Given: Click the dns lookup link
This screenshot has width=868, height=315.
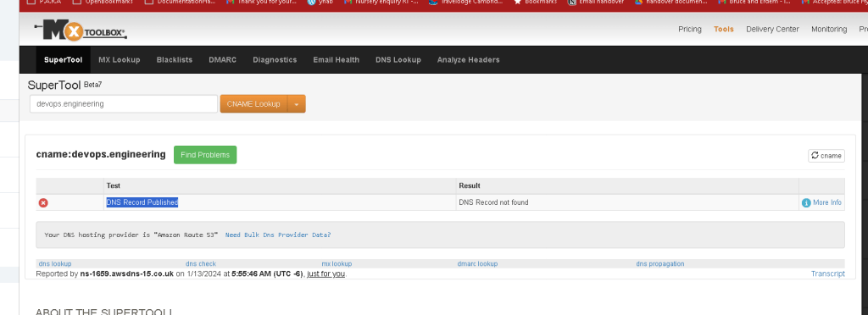Looking at the screenshot, I should pyautogui.click(x=55, y=264).
